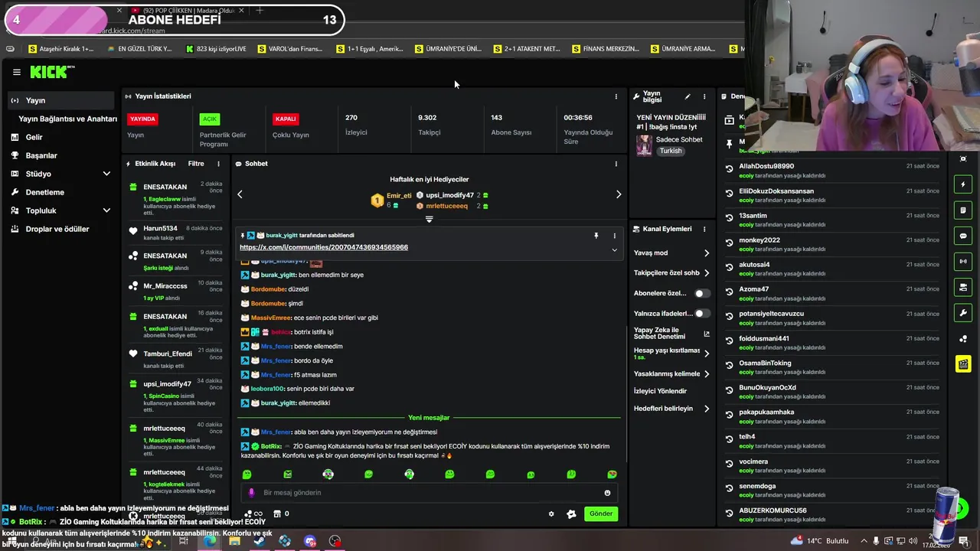Open Steam from the taskbar
Viewport: 980px width, 551px height.
(x=259, y=541)
